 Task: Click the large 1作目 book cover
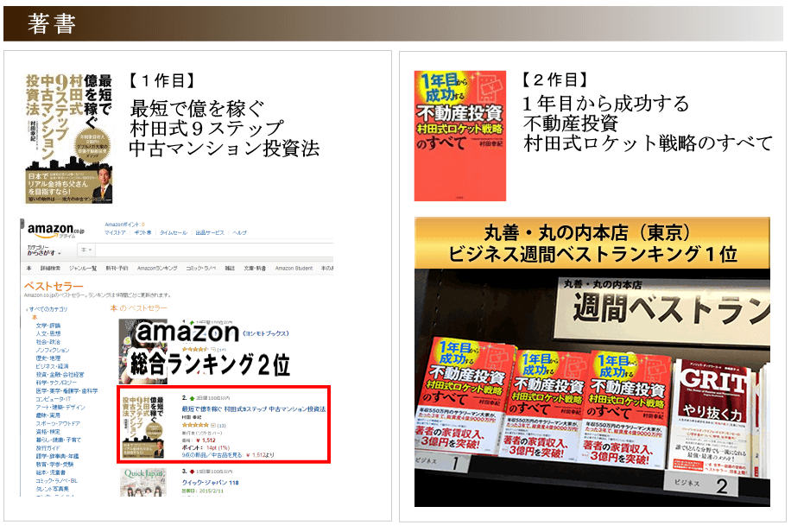69,138
